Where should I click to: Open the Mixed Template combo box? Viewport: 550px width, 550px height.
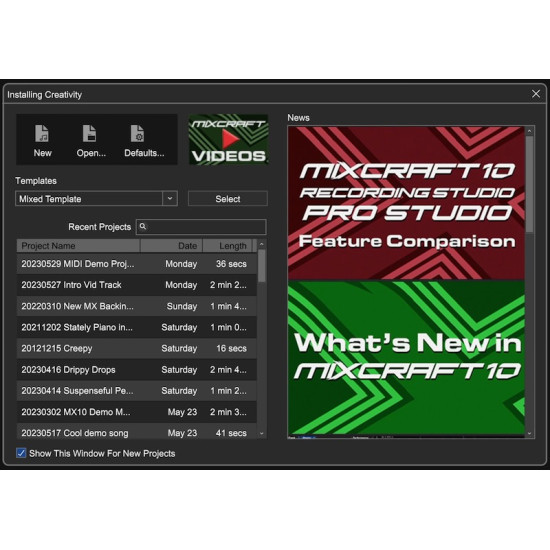click(x=96, y=199)
